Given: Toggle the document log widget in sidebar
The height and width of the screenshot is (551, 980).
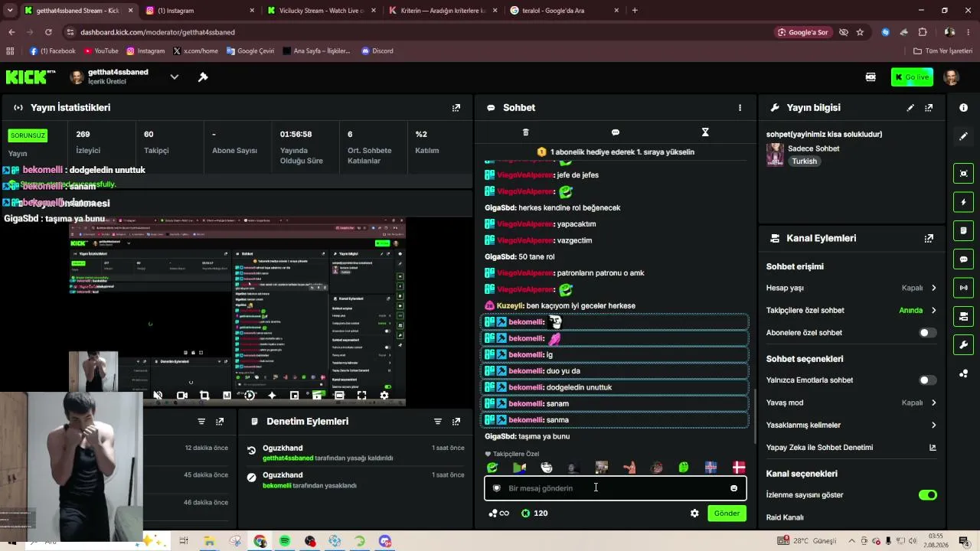Looking at the screenshot, I should [x=963, y=230].
